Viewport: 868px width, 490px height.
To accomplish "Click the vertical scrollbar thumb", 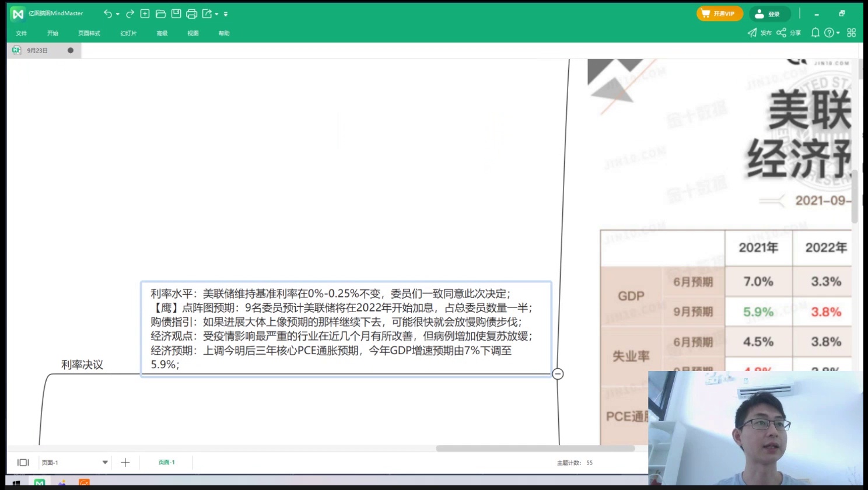I will 855,197.
